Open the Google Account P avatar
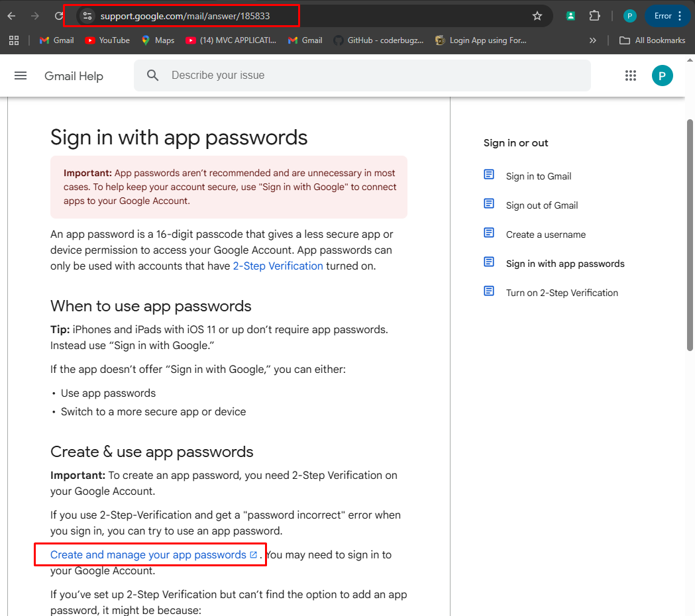 click(x=662, y=76)
